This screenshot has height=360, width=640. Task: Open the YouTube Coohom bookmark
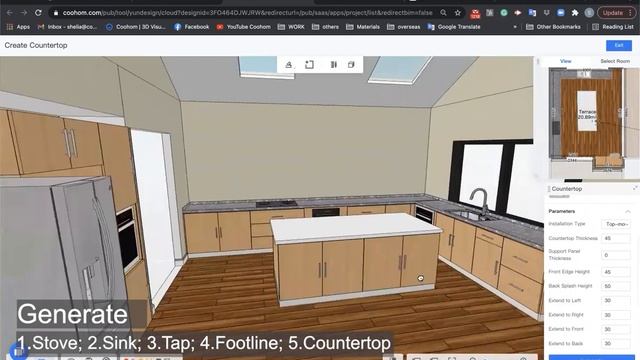244,27
